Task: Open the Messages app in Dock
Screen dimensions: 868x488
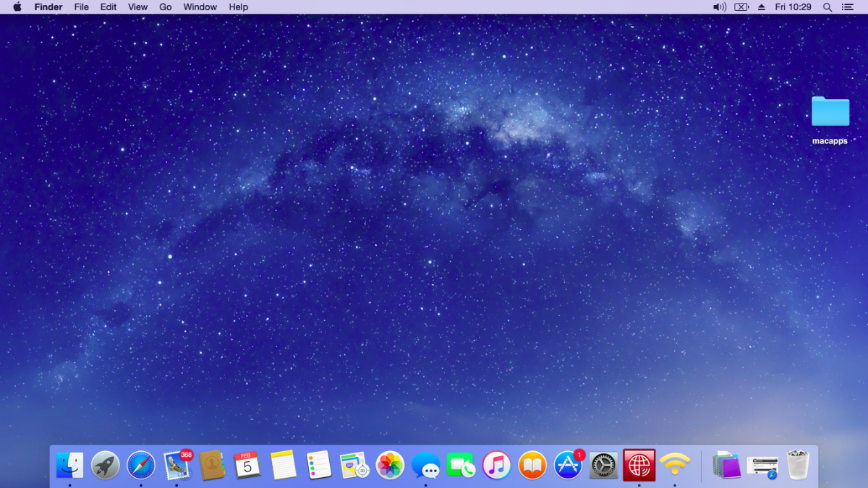Action: 425,465
